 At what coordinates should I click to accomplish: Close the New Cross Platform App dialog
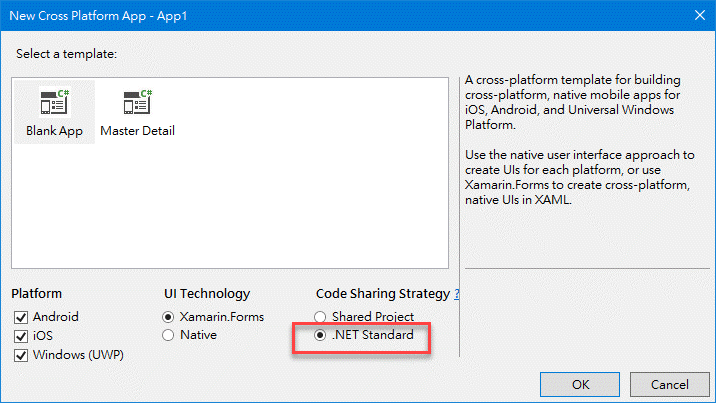700,15
